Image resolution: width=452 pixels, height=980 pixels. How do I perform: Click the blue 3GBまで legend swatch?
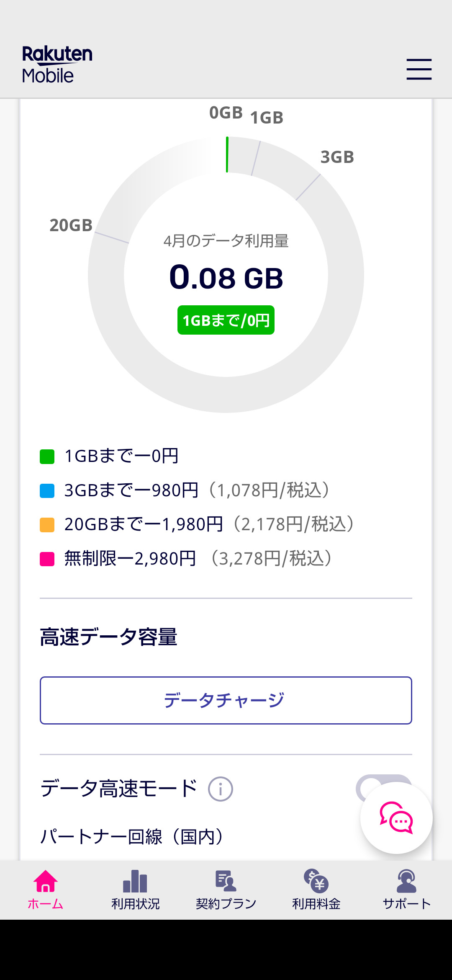[x=47, y=491]
